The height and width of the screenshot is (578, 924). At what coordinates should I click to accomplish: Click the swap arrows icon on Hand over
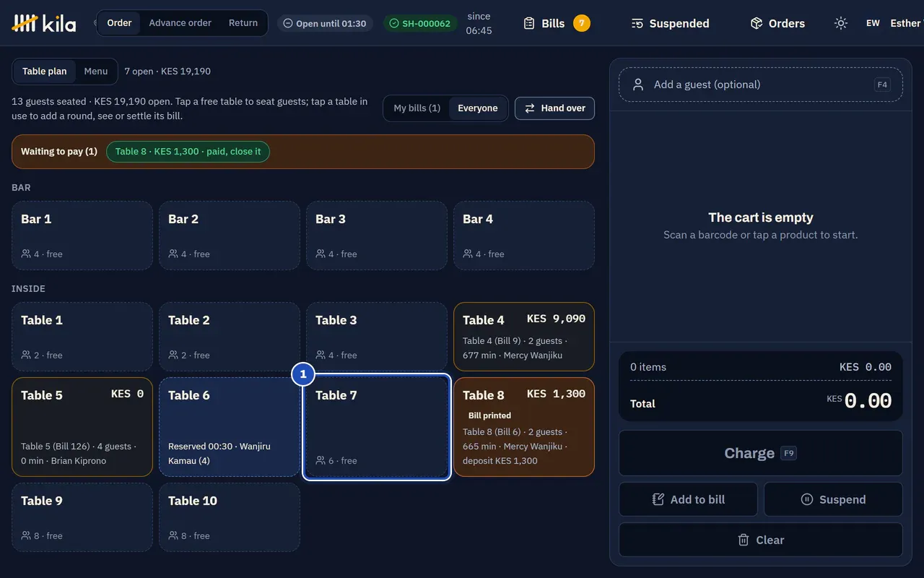530,108
